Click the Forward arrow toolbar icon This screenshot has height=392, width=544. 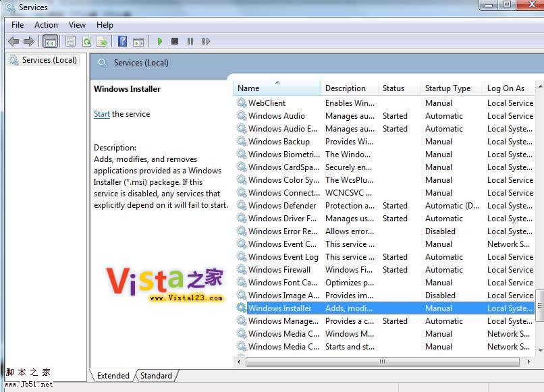pyautogui.click(x=29, y=42)
